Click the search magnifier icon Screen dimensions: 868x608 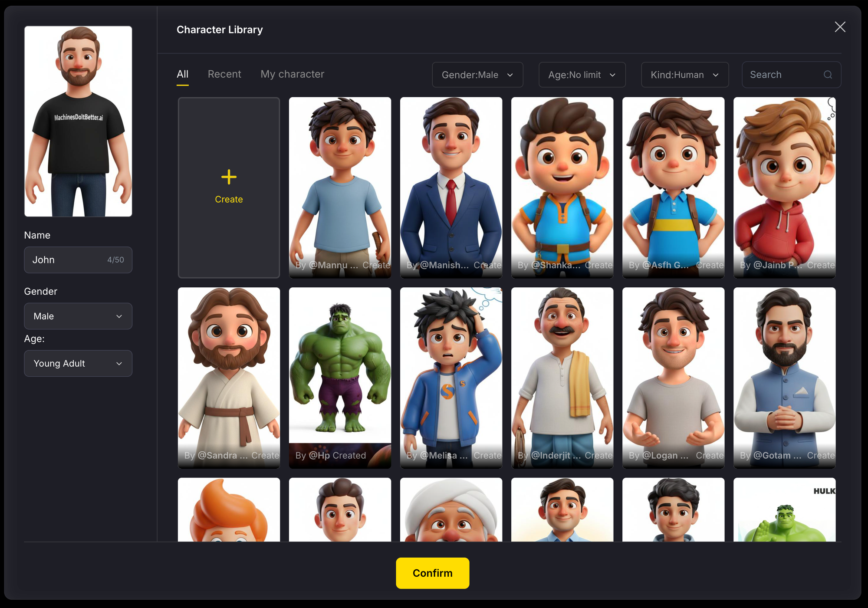pyautogui.click(x=828, y=75)
